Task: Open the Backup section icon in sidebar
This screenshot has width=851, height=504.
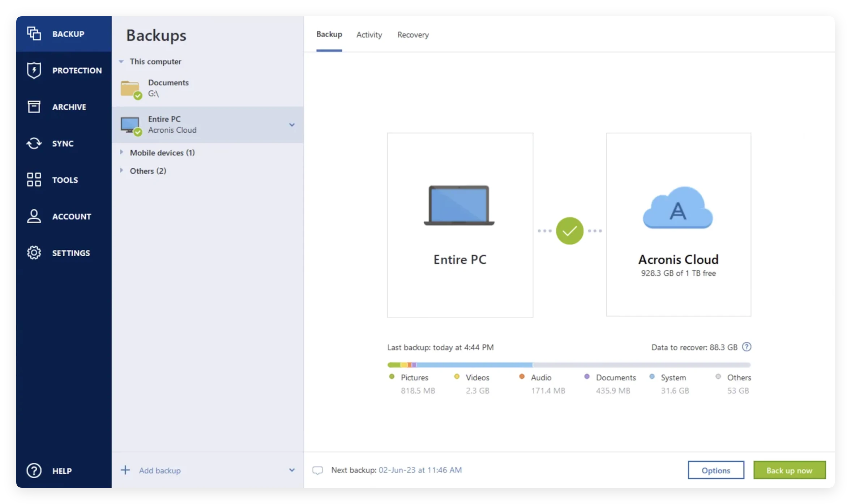Action: 34,34
